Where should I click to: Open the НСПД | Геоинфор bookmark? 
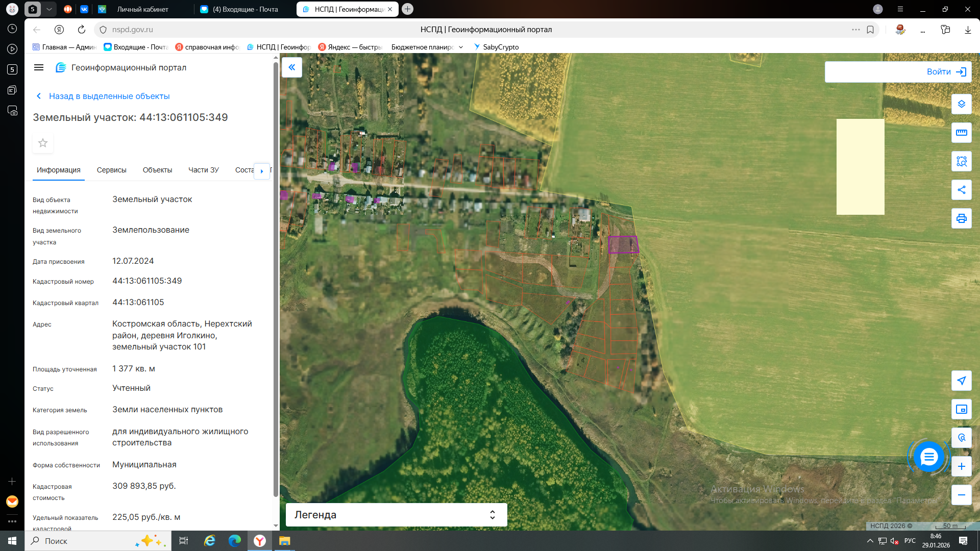(279, 47)
